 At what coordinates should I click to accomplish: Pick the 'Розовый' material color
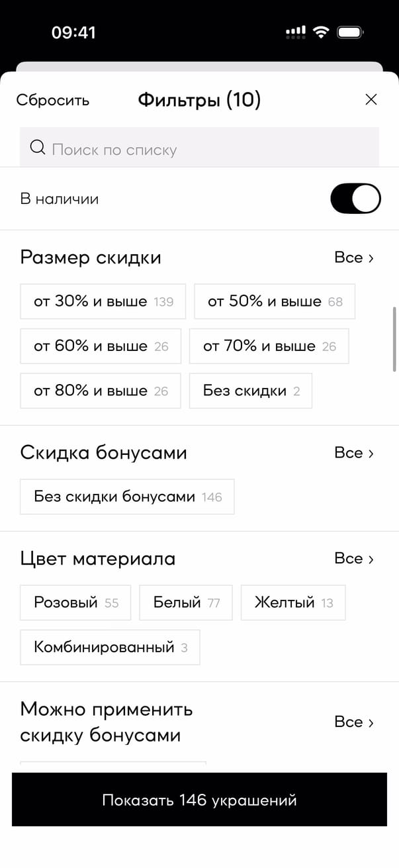coord(75,603)
